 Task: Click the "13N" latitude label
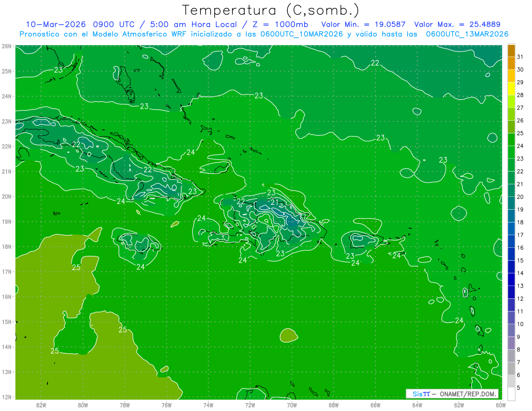click(x=6, y=372)
